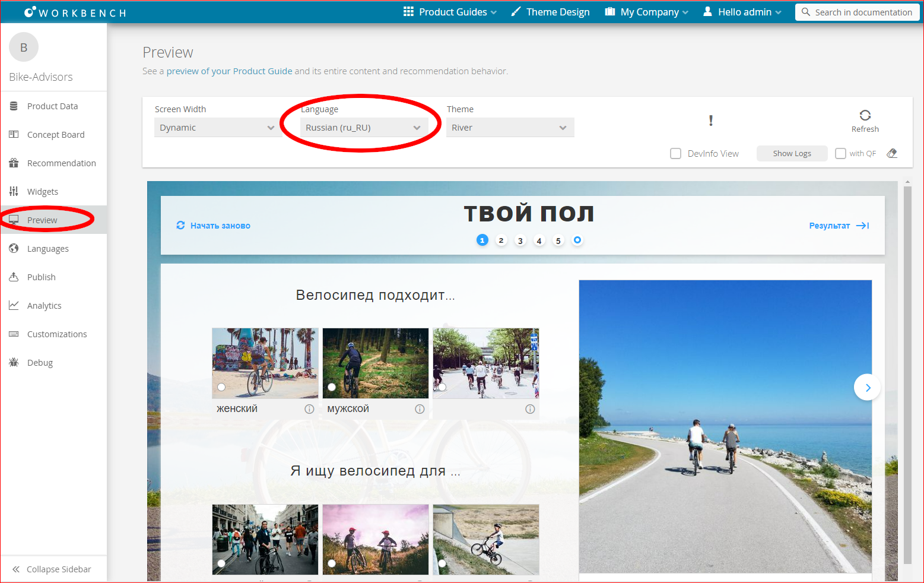
Task: Click the next arrow on the image carousel
Action: tap(867, 388)
